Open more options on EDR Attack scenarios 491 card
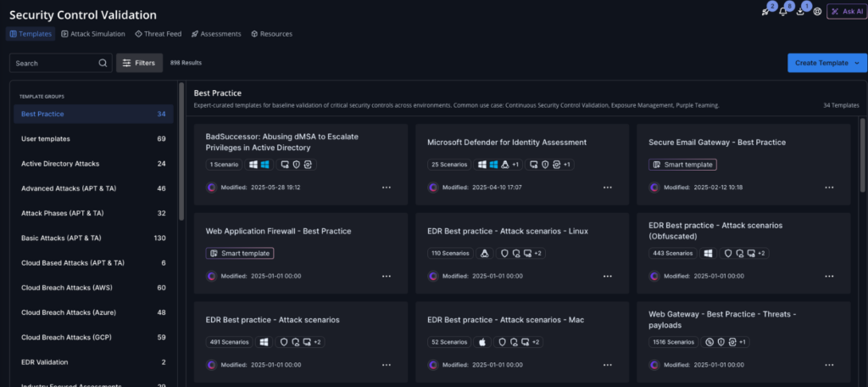868x387 pixels. 387,365
